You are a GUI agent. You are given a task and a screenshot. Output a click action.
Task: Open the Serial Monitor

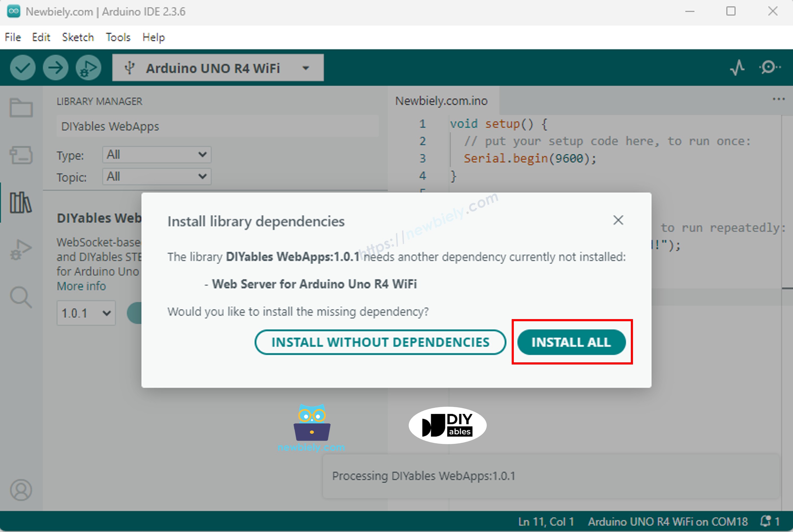tap(767, 67)
